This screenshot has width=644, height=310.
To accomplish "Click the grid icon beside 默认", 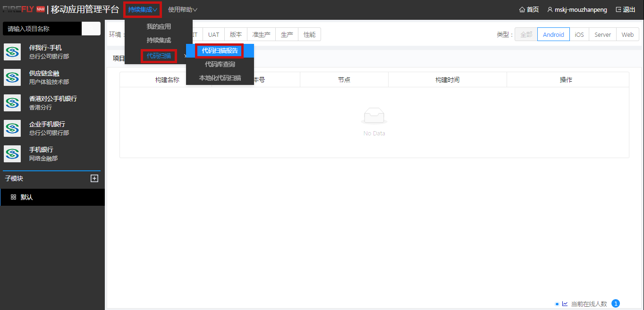I will (13, 197).
